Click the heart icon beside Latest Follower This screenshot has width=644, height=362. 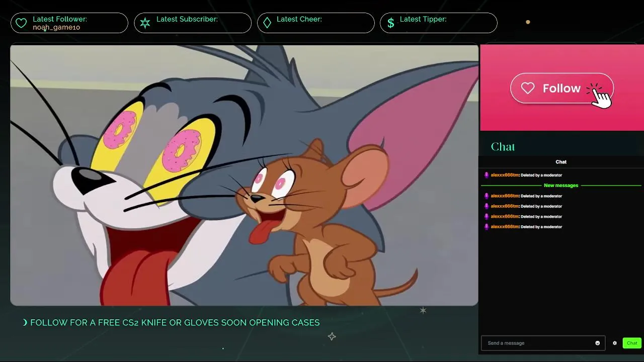pyautogui.click(x=21, y=23)
